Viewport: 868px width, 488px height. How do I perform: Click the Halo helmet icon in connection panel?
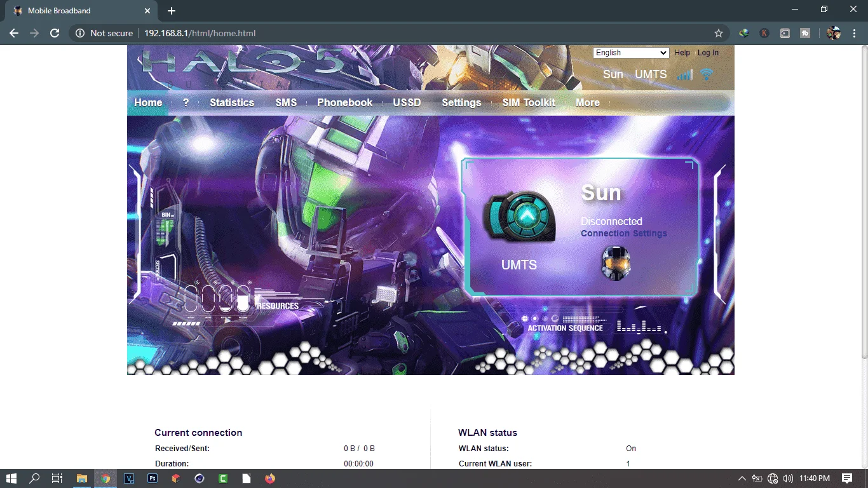616,263
